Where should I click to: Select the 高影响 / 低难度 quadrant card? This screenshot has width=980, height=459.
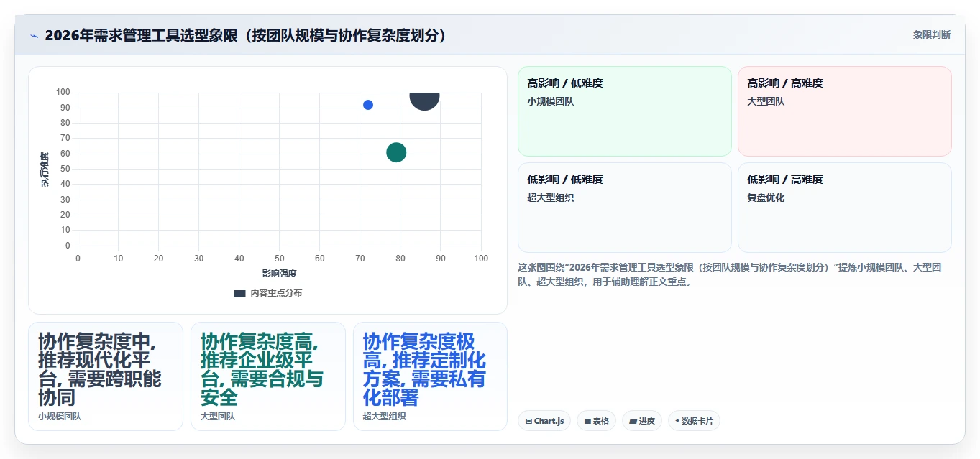pos(624,111)
